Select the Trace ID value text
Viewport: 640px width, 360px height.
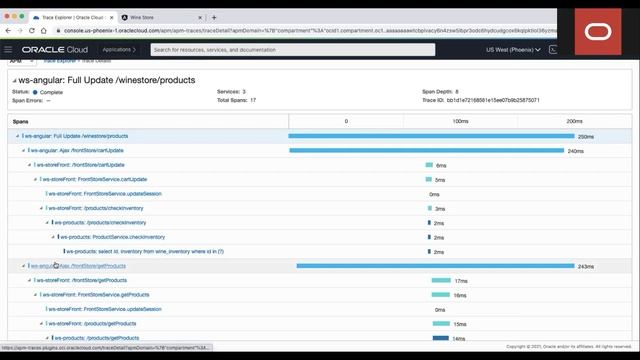click(493, 100)
